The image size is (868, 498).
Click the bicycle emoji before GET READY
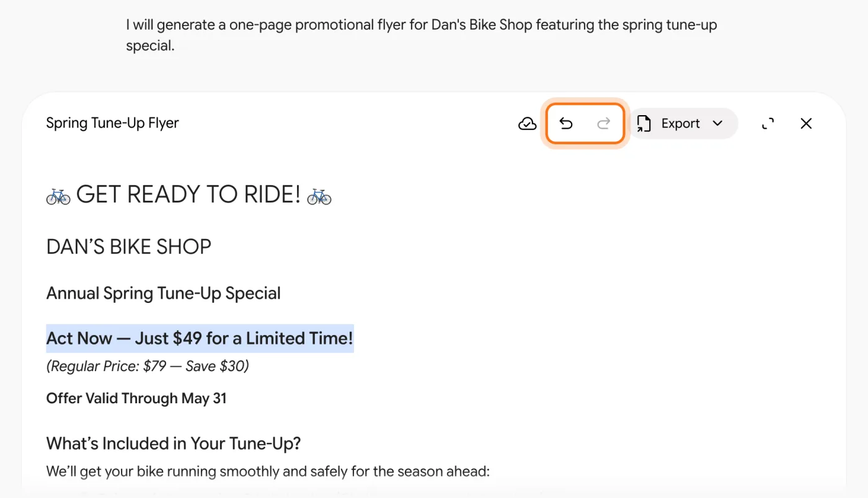[x=58, y=196]
